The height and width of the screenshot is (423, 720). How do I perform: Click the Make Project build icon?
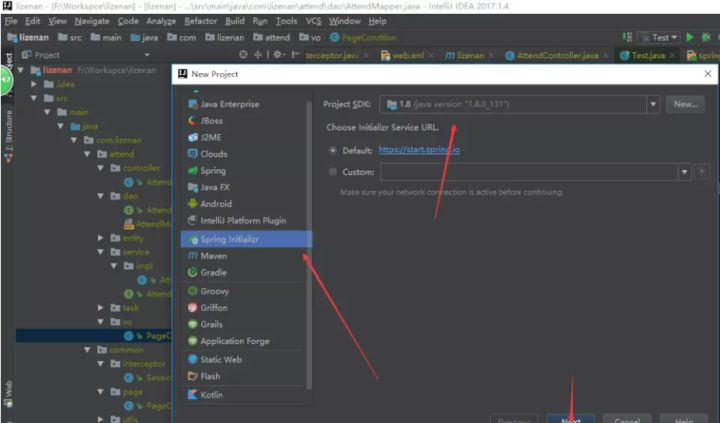point(627,37)
